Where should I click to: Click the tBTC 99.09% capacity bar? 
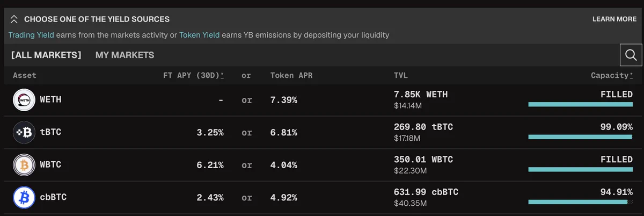coord(581,137)
